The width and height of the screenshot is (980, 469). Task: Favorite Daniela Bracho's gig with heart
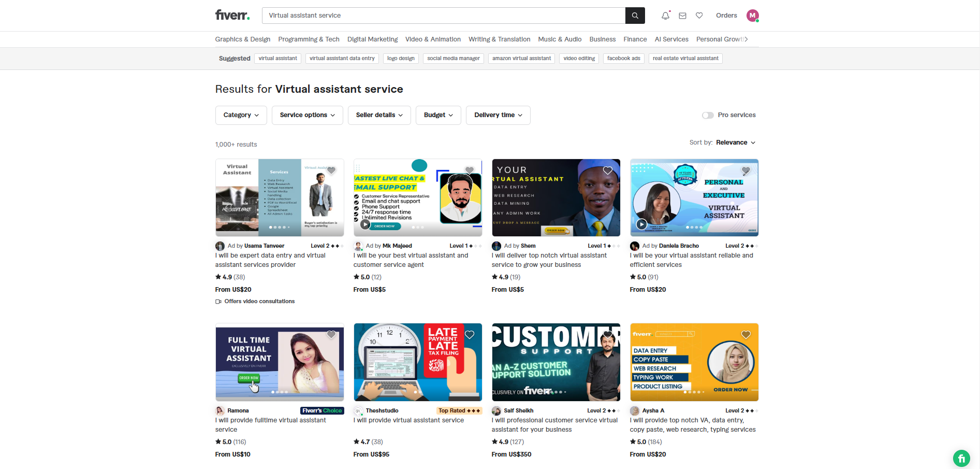coord(746,170)
